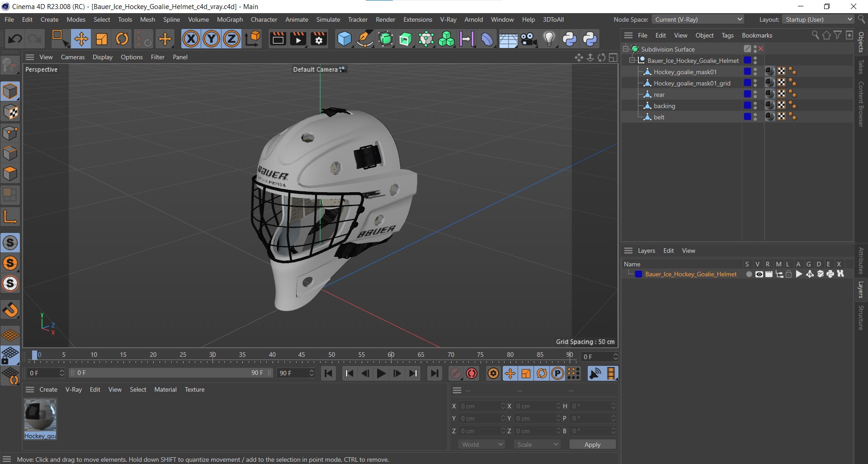Select the belt object

[659, 117]
